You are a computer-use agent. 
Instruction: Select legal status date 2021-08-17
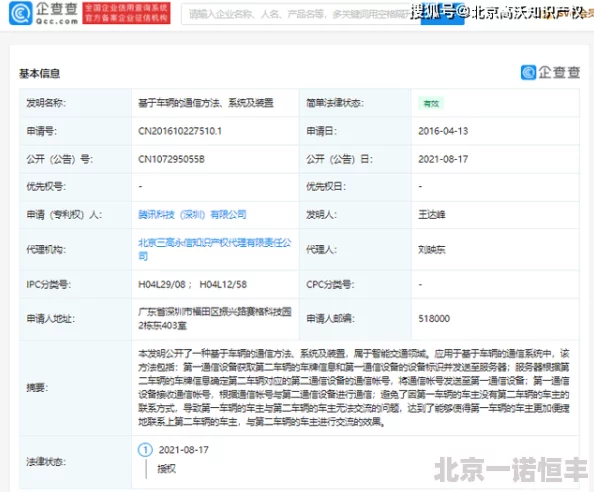[x=184, y=450]
